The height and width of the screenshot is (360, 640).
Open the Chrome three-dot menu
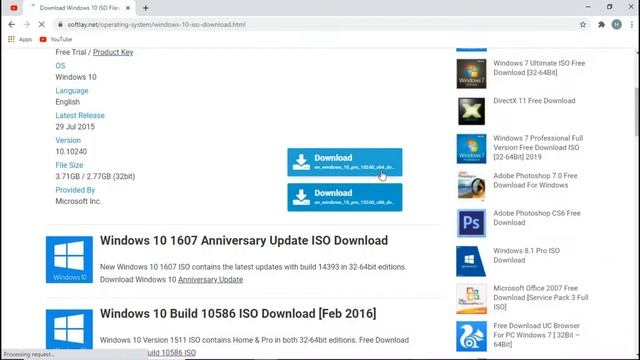click(632, 24)
